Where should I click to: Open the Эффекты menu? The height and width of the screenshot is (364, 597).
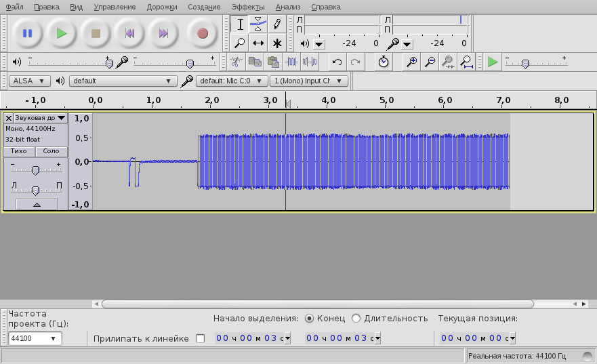point(248,7)
